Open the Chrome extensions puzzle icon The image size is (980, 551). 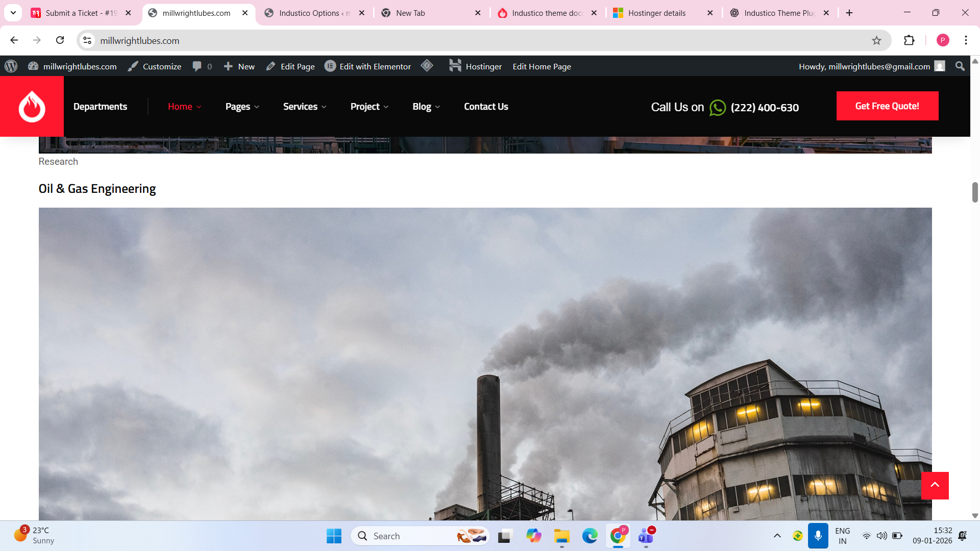pyautogui.click(x=909, y=40)
